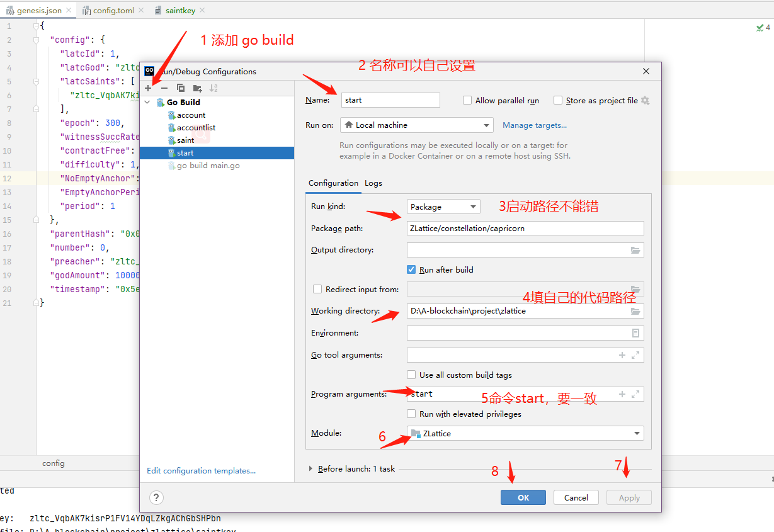
Task: Click the Cancel button
Action: click(x=576, y=497)
